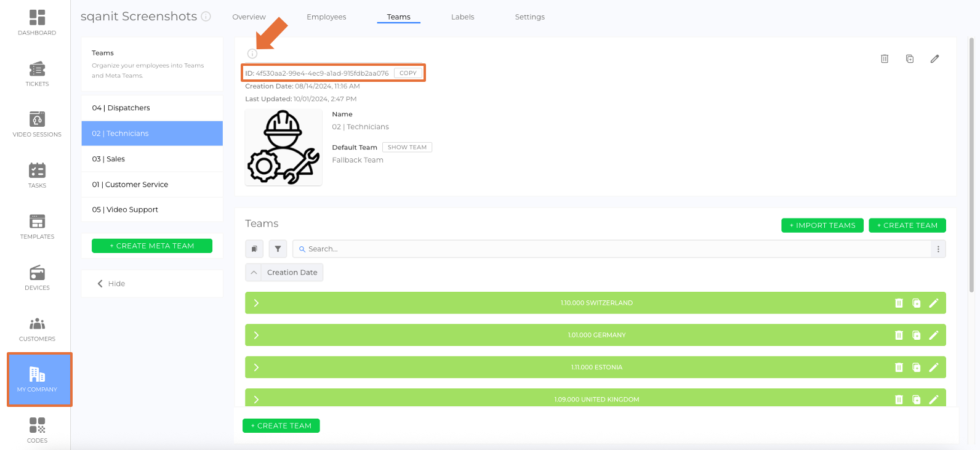This screenshot has height=450, width=980.
Task: Open Video Sessions from the sidebar
Action: (37, 124)
